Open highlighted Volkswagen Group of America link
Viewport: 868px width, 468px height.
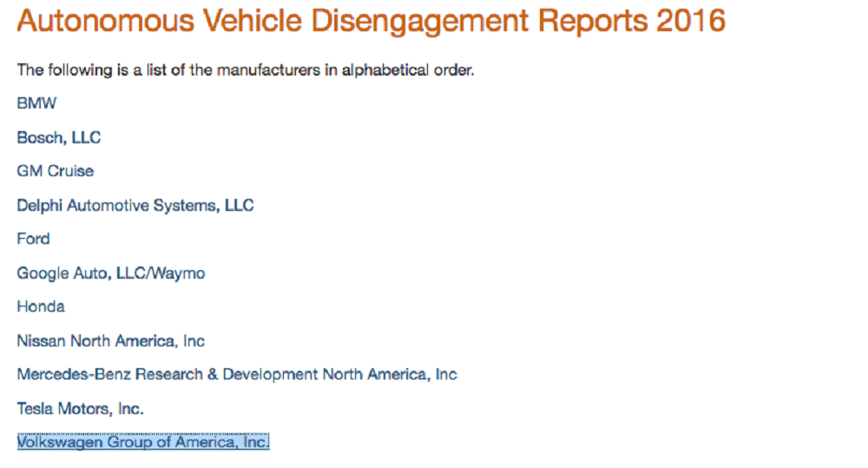[143, 442]
